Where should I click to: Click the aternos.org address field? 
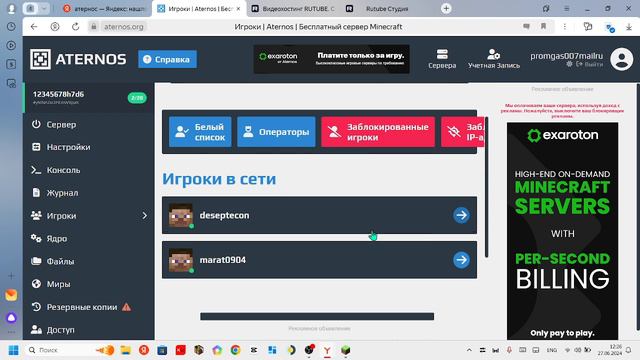pos(124,27)
